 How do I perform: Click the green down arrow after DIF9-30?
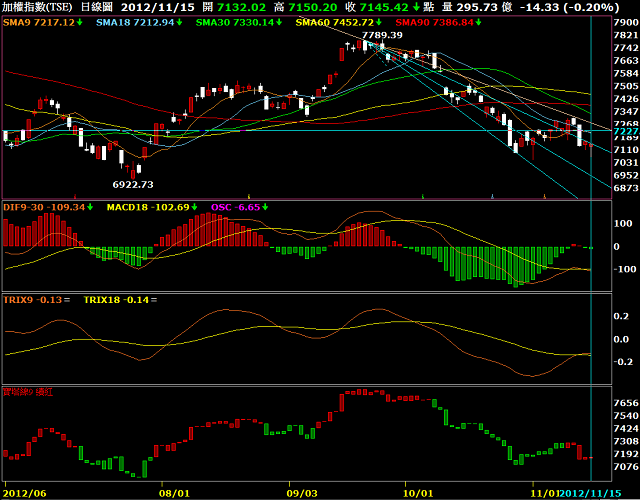90,207
